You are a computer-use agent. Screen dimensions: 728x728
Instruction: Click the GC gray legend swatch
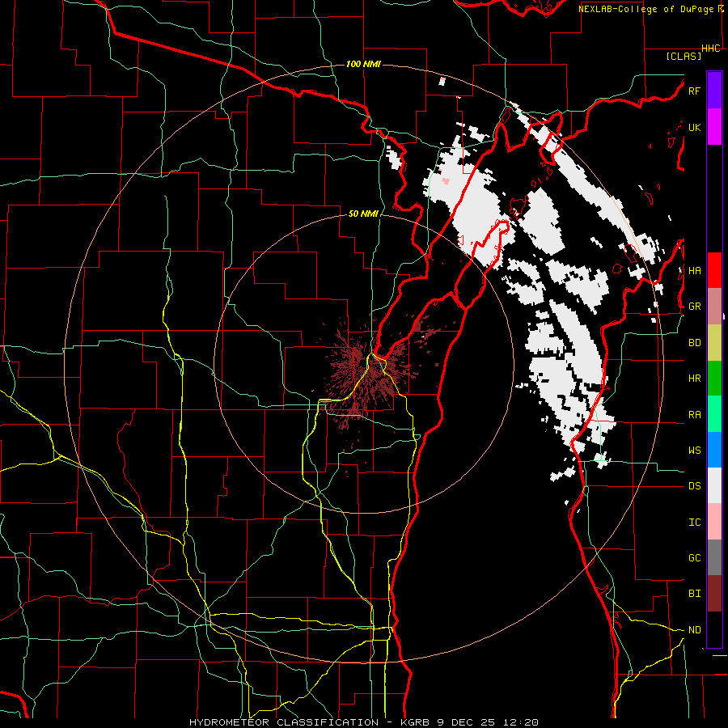click(x=714, y=557)
